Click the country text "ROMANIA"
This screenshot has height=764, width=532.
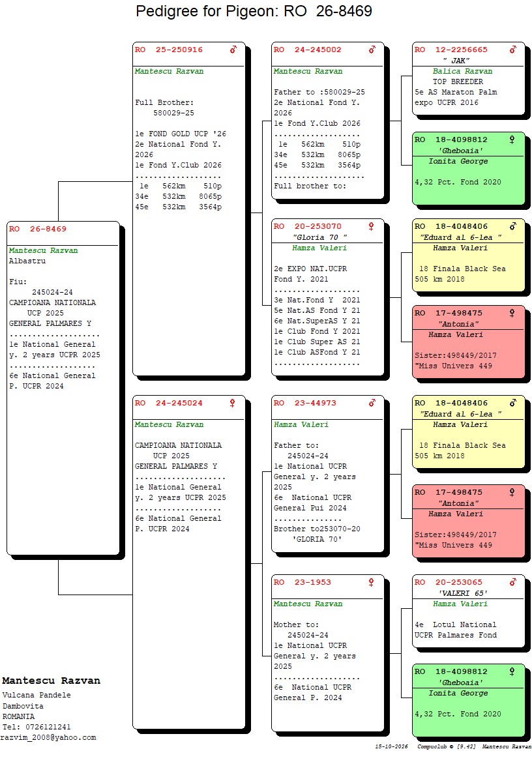pos(18,716)
